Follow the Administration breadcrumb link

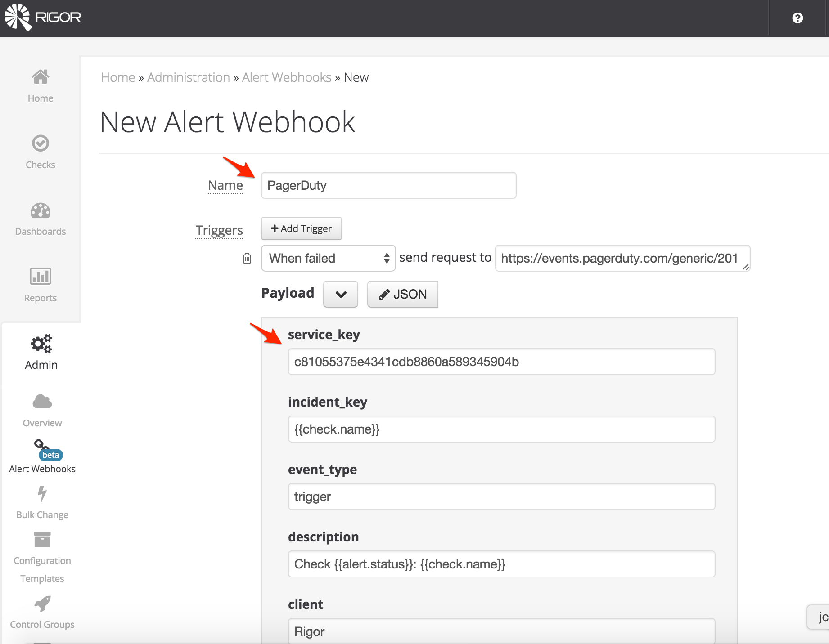pos(188,77)
